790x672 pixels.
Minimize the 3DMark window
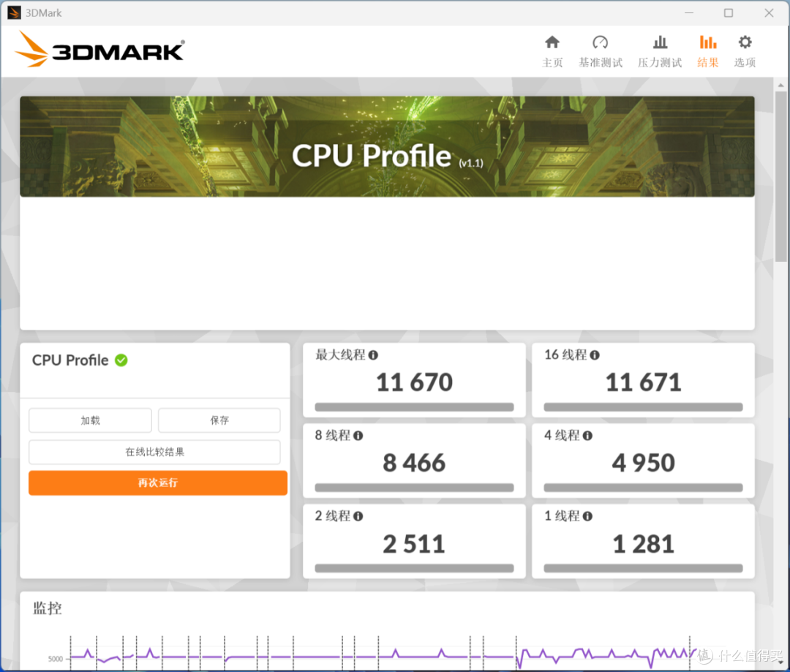689,12
